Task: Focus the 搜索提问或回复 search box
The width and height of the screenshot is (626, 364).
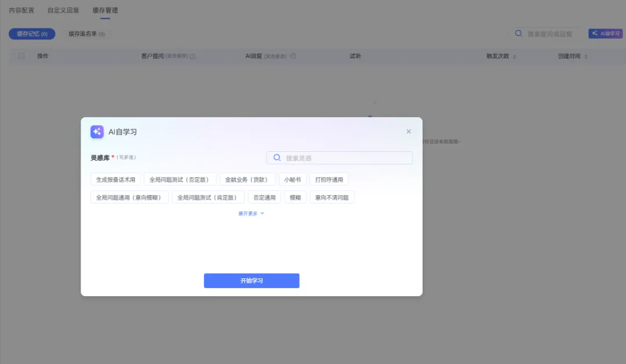Action: pos(546,34)
